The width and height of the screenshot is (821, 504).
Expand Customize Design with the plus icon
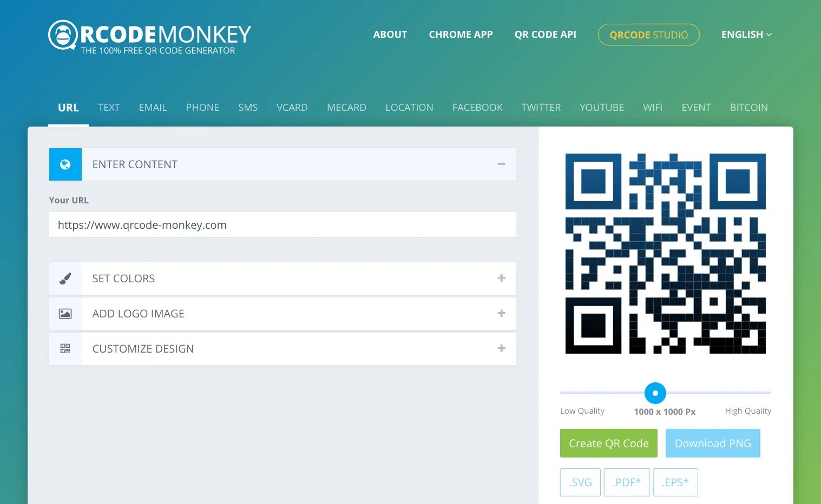502,348
